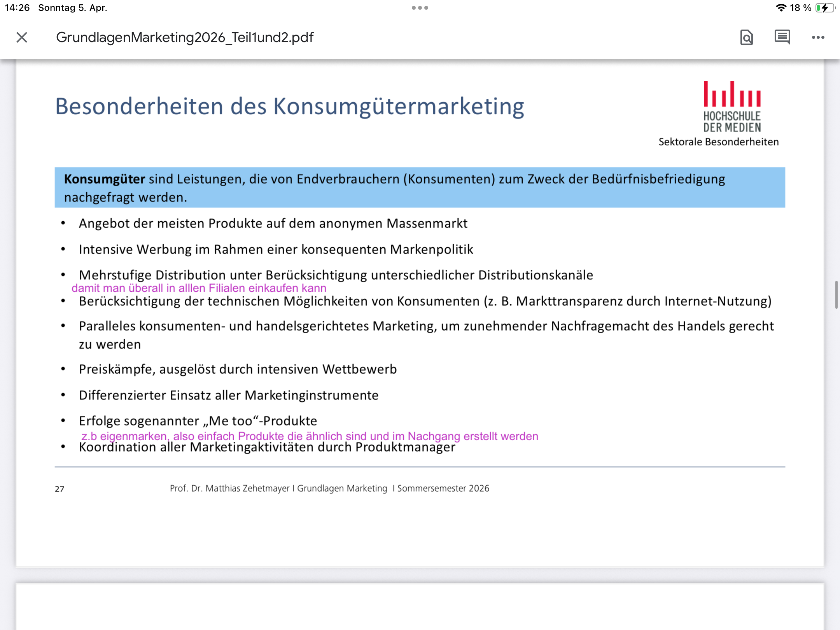Close the PDF with the X icon
This screenshot has height=630, width=840.
(22, 37)
